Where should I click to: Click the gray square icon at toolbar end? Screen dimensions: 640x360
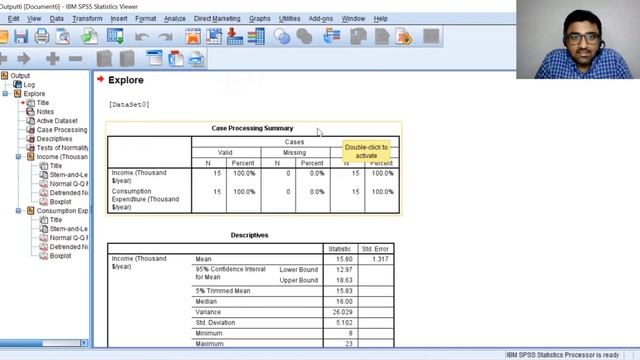point(431,36)
